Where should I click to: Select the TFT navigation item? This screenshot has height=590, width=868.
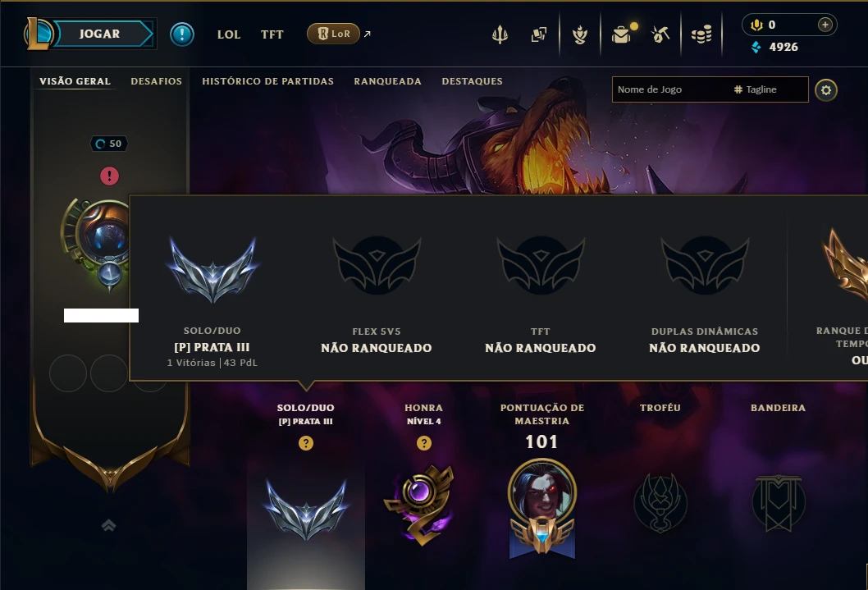(x=272, y=34)
